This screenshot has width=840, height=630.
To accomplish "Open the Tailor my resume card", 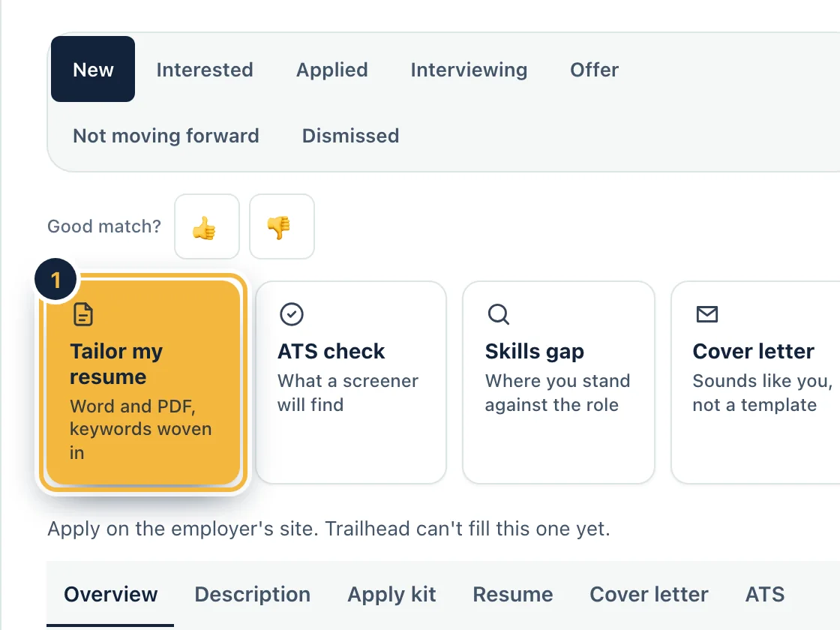I will click(143, 382).
